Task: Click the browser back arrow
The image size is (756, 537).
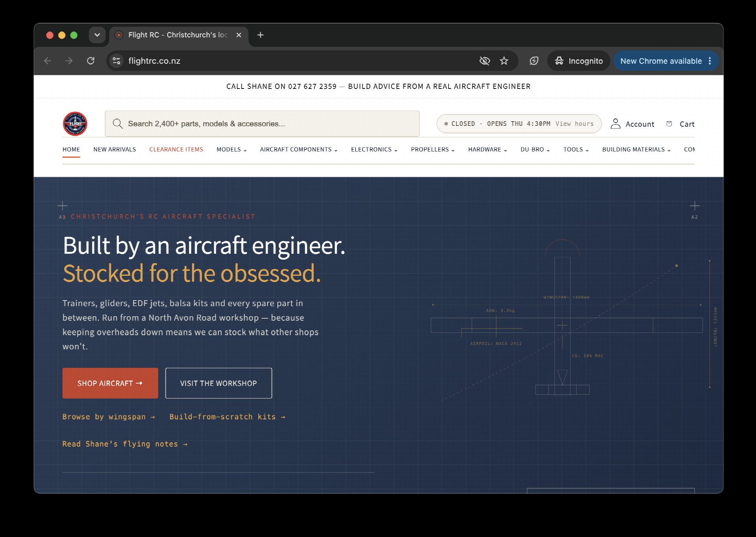Action: (48, 61)
